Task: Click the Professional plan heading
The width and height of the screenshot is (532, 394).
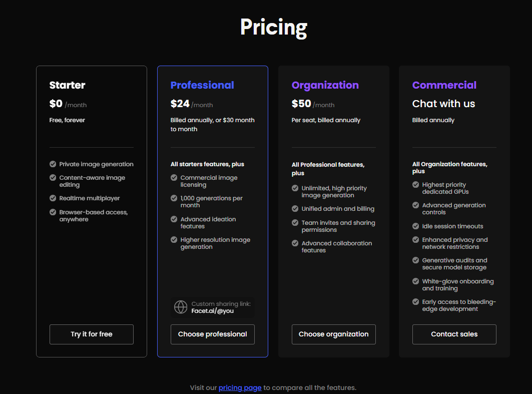Action: pos(202,85)
